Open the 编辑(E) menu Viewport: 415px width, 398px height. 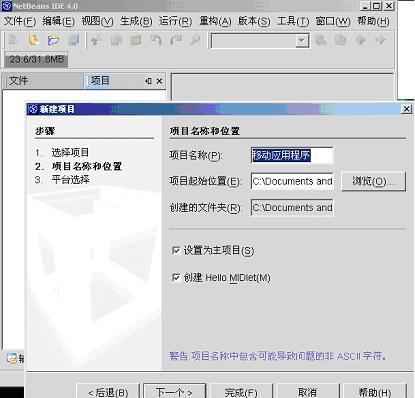(x=59, y=21)
